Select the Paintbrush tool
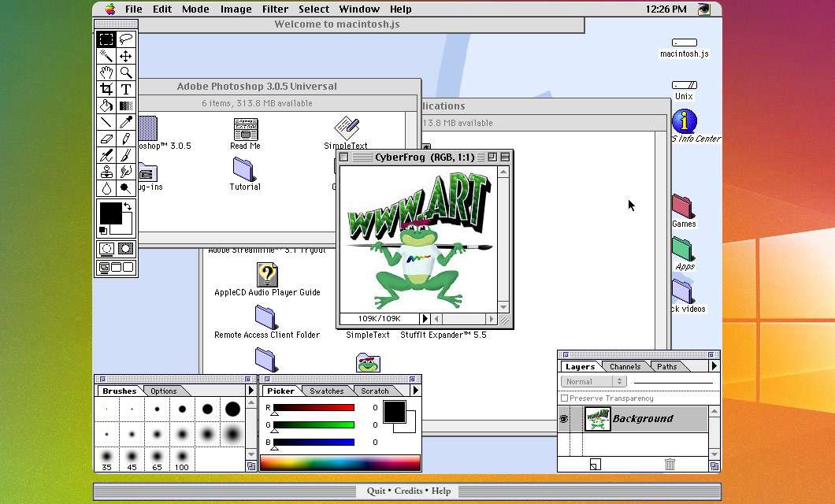 pyautogui.click(x=126, y=155)
